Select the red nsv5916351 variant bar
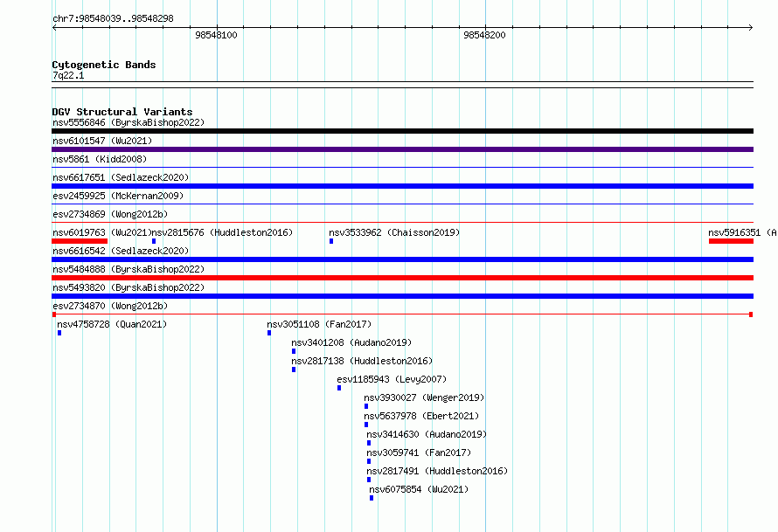Image resolution: width=778 pixels, height=532 pixels. click(732, 241)
